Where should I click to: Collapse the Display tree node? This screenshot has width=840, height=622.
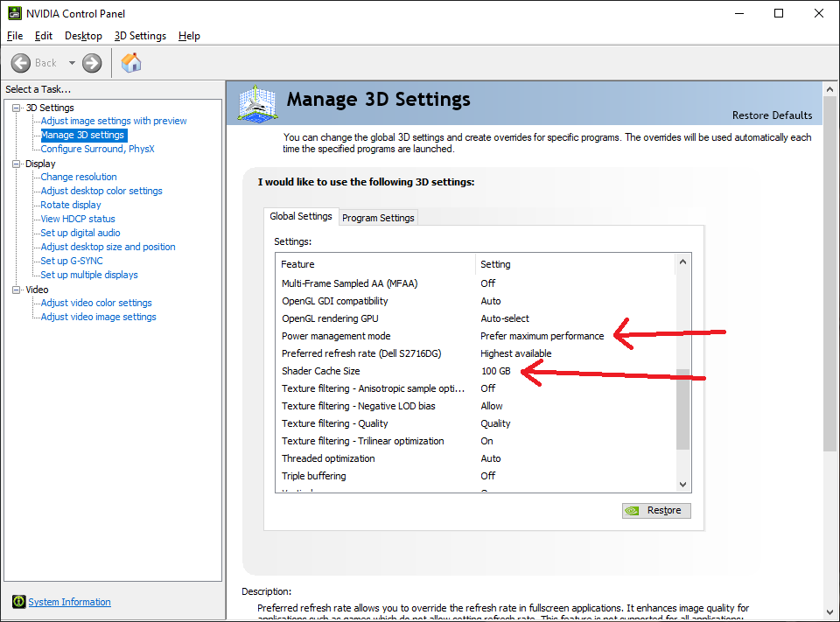(16, 164)
